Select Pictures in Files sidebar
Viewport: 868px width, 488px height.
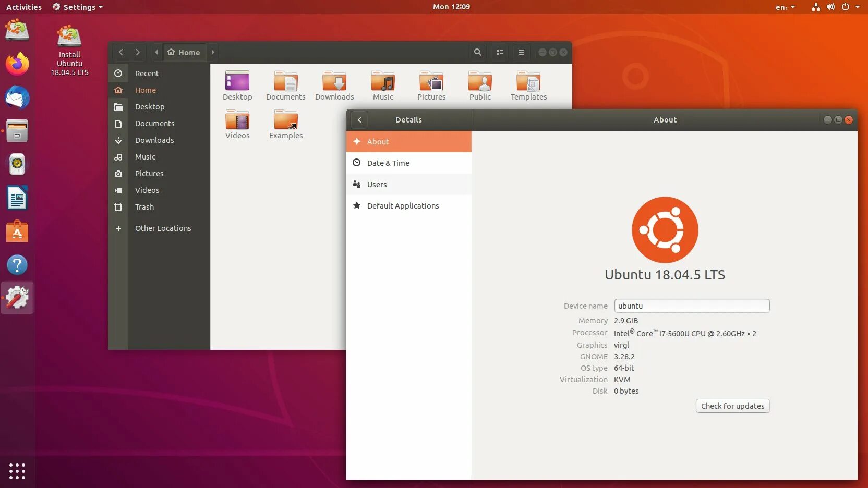pyautogui.click(x=159, y=174)
